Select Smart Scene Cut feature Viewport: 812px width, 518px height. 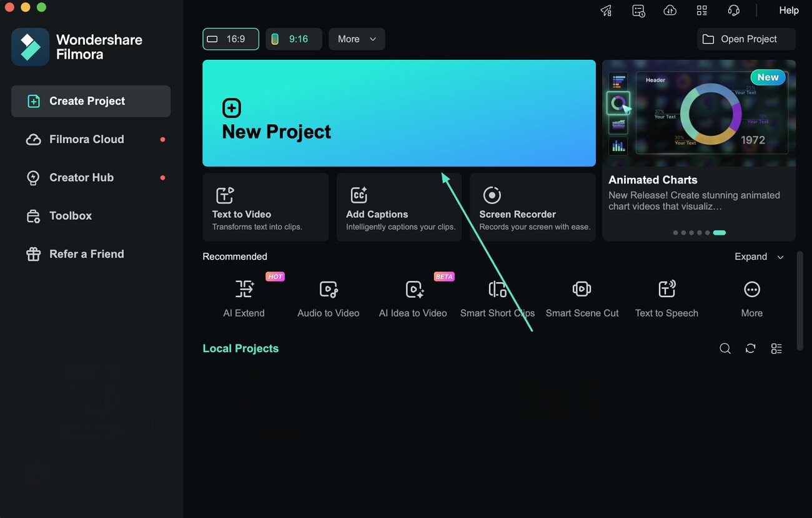582,298
